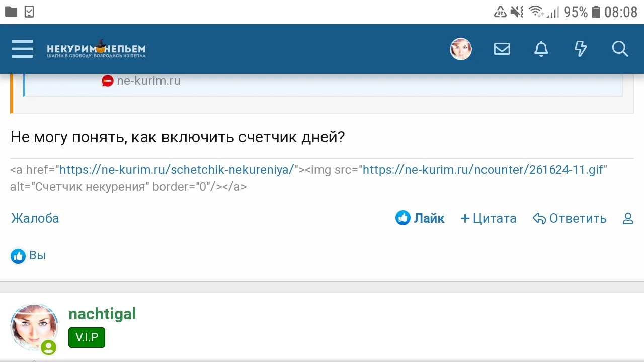This screenshot has width=644, height=362.
Task: Click the quote-reply arrow icon beside Ответить
Action: point(539,218)
